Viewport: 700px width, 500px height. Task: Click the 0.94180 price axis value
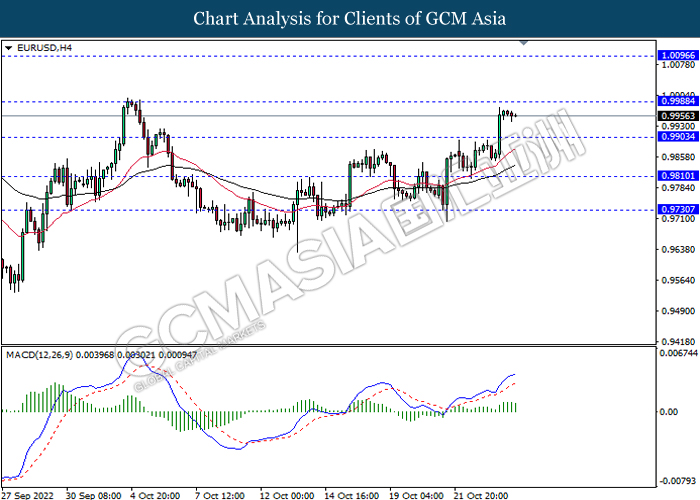(678, 342)
